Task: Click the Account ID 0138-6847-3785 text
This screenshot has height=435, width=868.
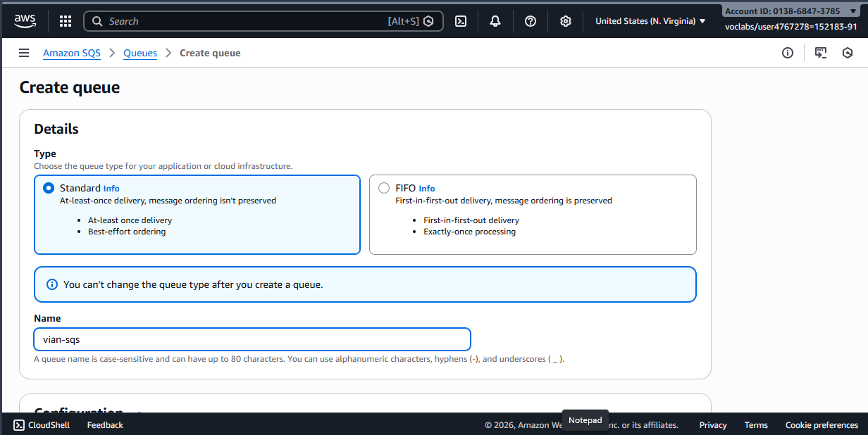Action: (783, 11)
